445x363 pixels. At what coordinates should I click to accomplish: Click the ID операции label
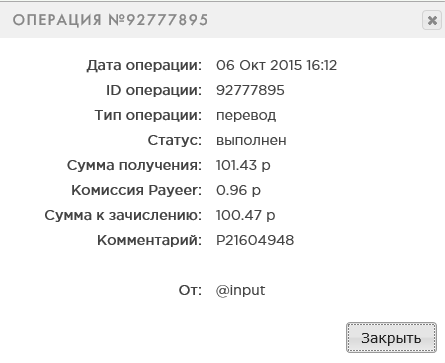point(154,91)
